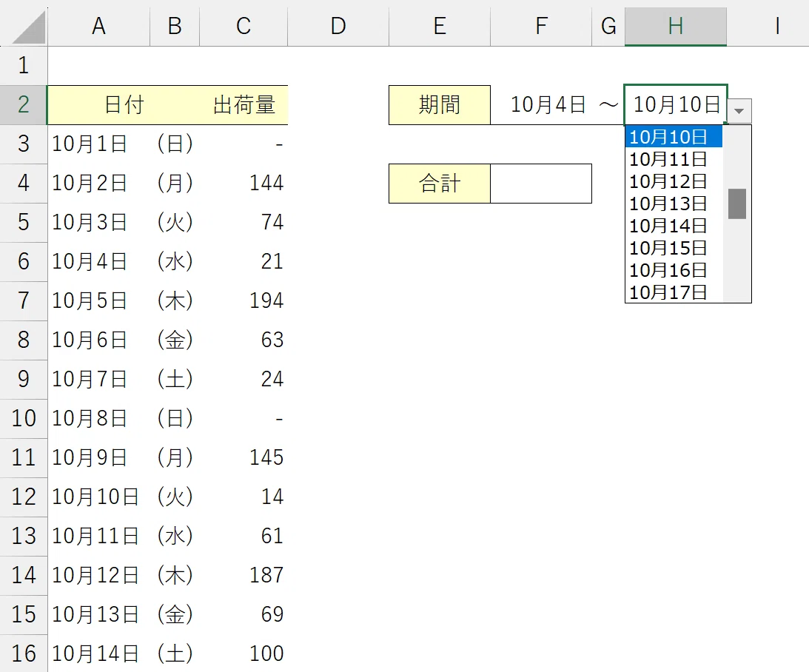This screenshot has height=672, width=809.
Task: Select column H header
Action: tap(675, 27)
